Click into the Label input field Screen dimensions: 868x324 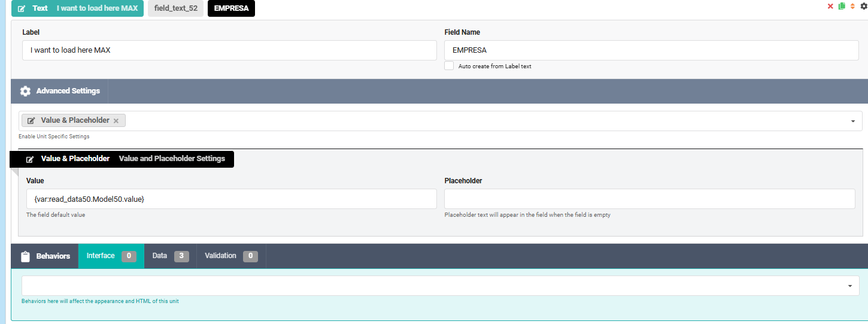tap(229, 50)
